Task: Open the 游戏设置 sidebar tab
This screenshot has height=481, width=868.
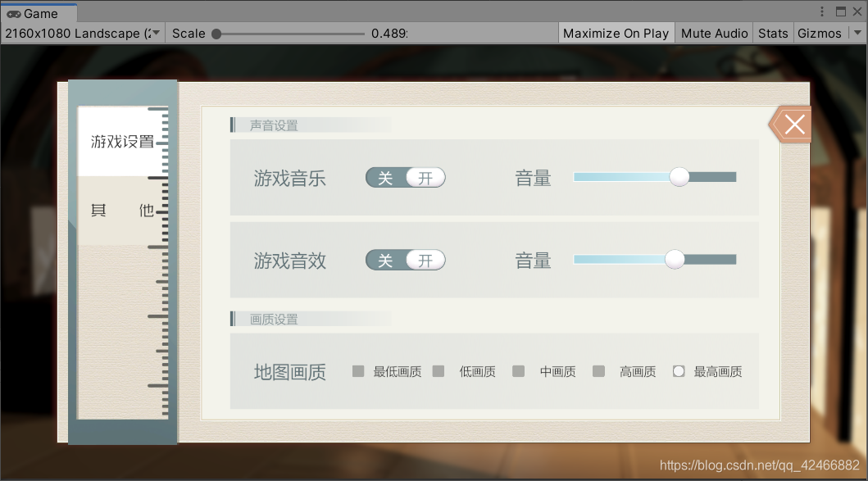Action: tap(122, 142)
